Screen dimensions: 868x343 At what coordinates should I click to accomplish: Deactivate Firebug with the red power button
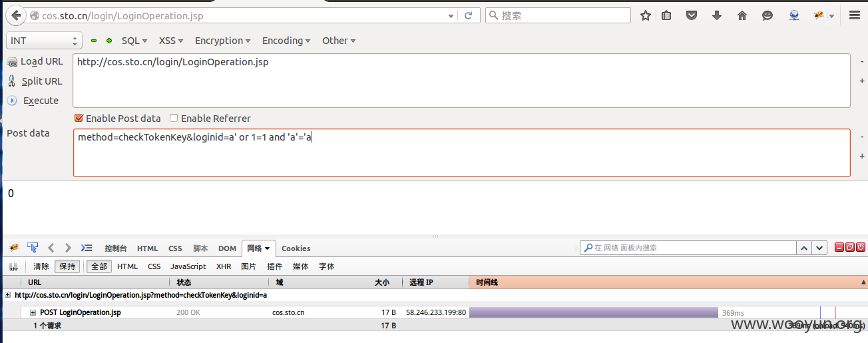tap(861, 247)
